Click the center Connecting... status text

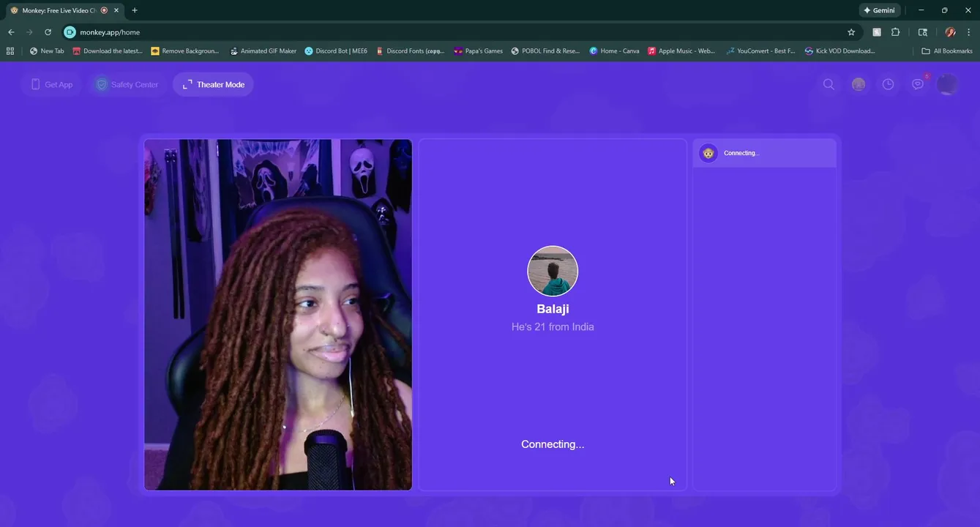553,444
